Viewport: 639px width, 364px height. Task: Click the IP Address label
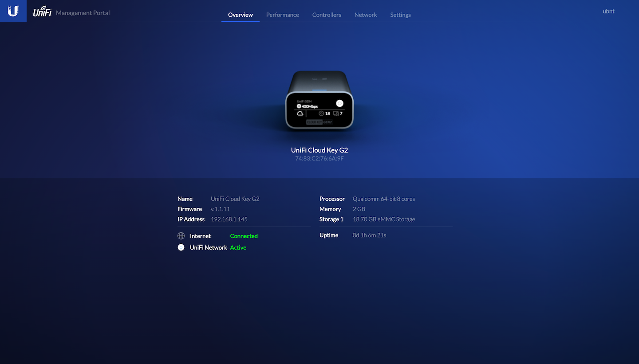[x=191, y=219]
